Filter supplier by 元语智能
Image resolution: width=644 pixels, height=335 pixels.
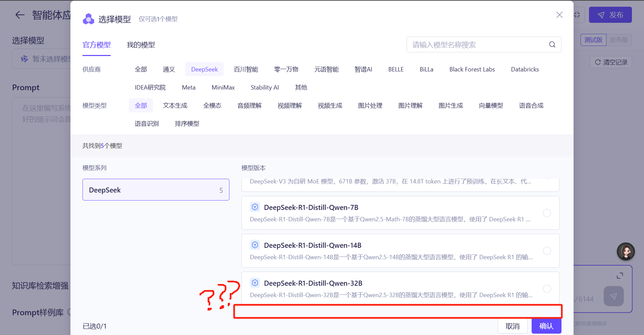point(326,69)
